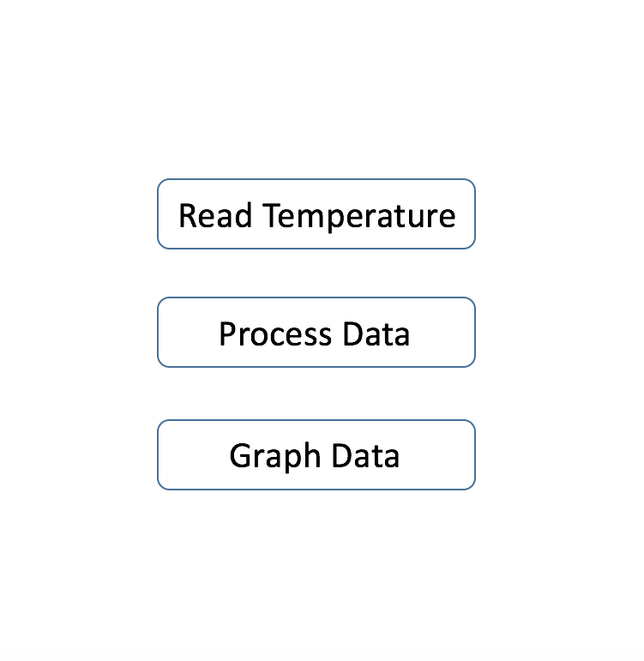644x661 pixels.
Task: Click the Read Temperature text label
Action: point(316,215)
